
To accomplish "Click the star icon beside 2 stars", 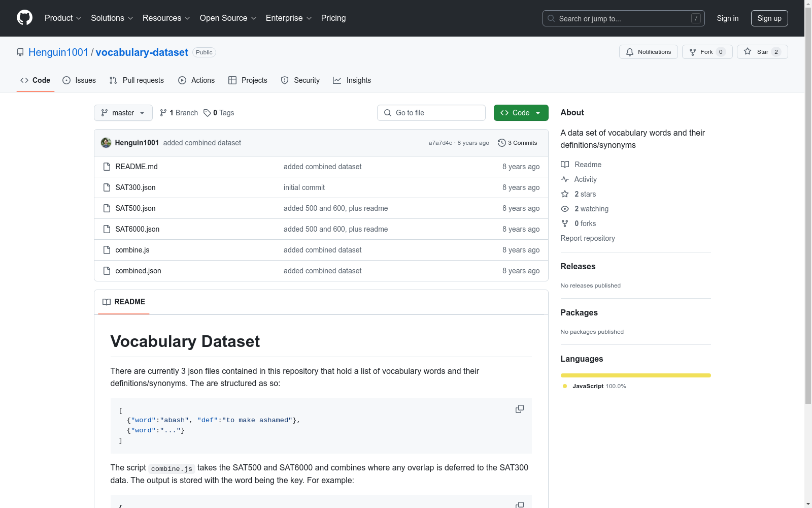I will [565, 194].
